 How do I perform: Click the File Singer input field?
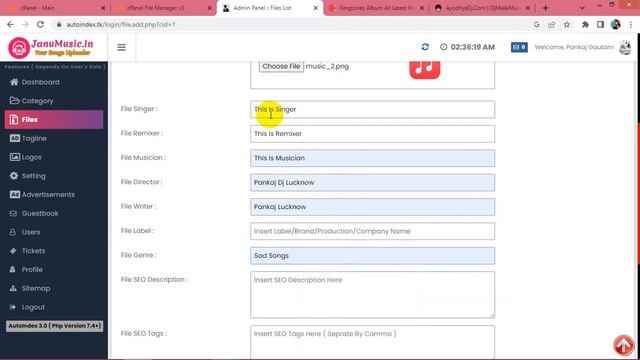[372, 109]
